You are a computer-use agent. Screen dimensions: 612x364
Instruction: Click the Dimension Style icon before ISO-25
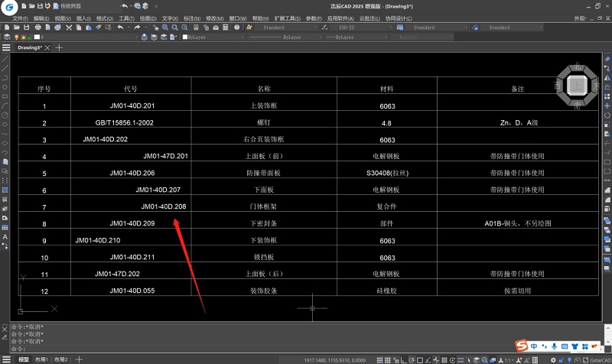pyautogui.click(x=324, y=28)
